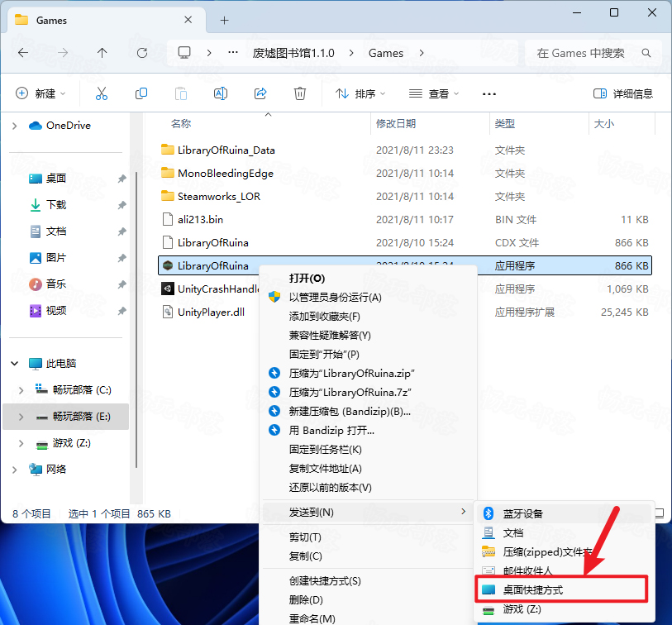
Task: Click the Bluetooth 蓝牙设备 submenu item
Action: point(565,513)
